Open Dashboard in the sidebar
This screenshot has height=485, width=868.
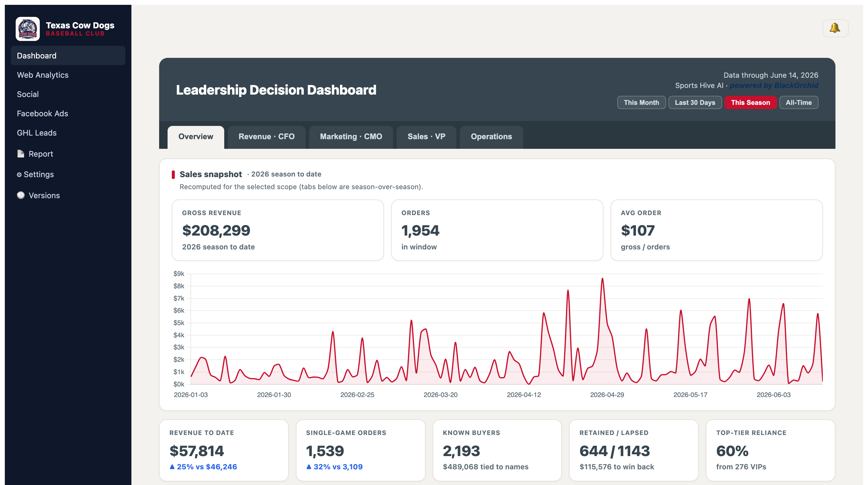click(x=68, y=55)
